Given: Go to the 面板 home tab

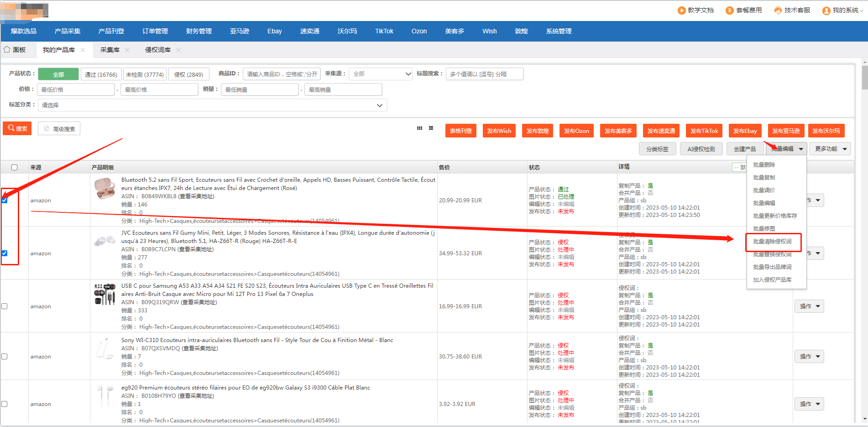Looking at the screenshot, I should click(x=15, y=50).
